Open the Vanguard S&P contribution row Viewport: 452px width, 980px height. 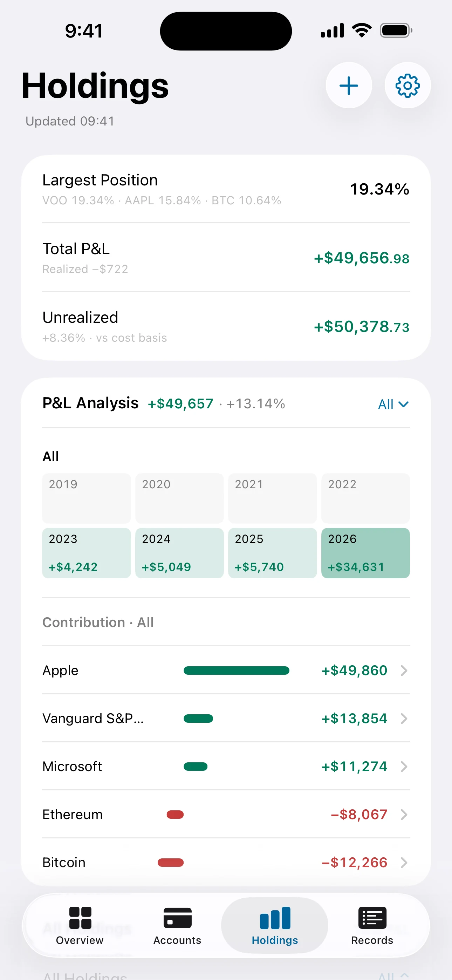pos(226,718)
